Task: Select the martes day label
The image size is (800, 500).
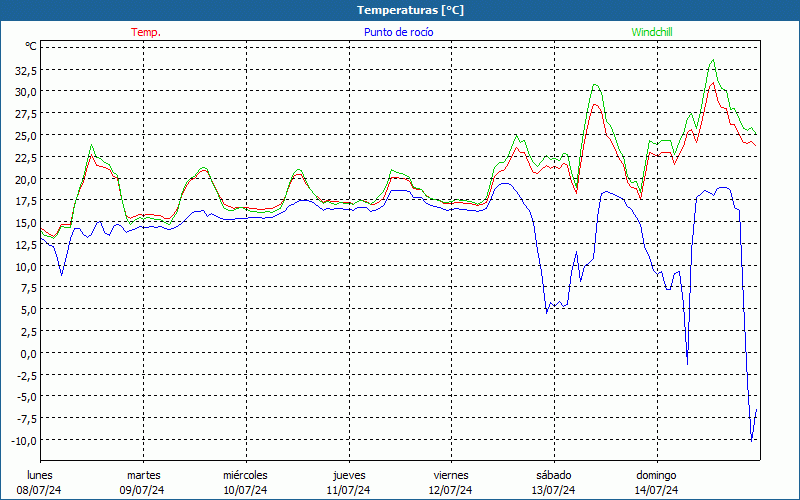Action: [143, 475]
